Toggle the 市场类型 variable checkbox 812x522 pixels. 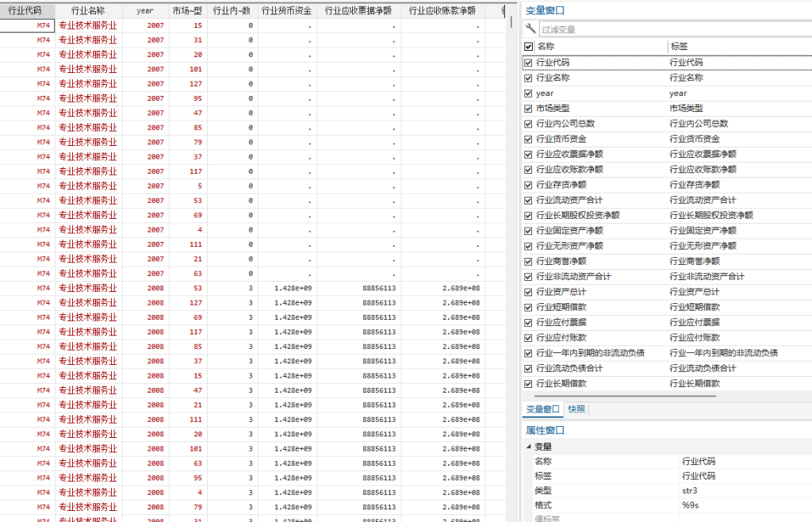click(528, 108)
